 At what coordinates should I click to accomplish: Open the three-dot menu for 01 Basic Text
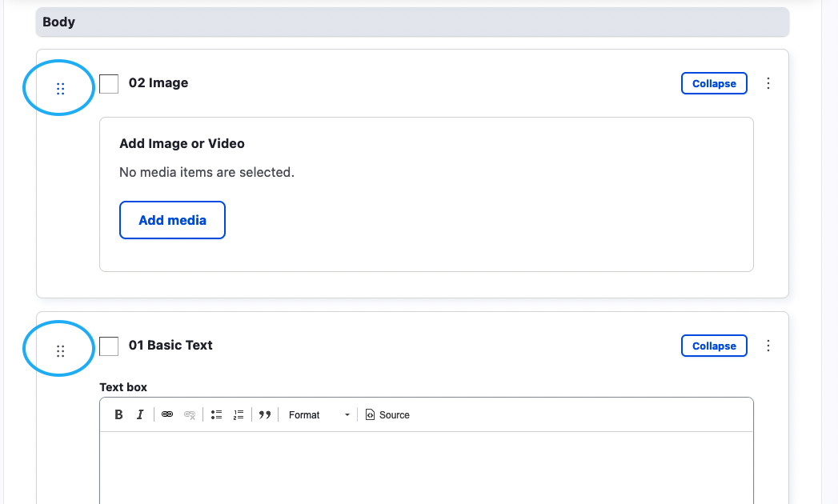tap(768, 346)
